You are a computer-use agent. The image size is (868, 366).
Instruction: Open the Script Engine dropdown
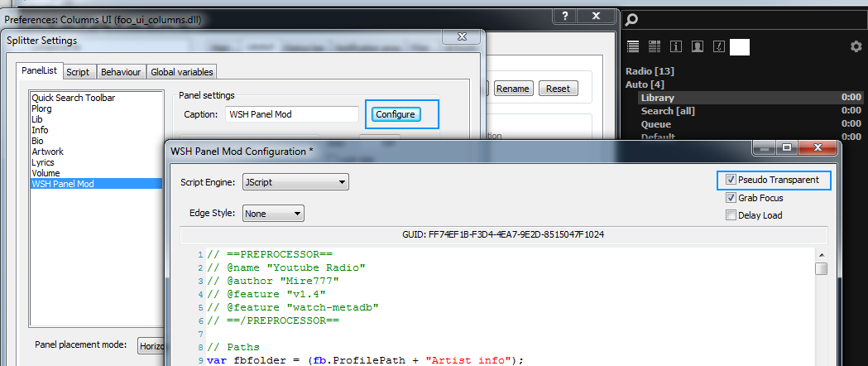[295, 182]
